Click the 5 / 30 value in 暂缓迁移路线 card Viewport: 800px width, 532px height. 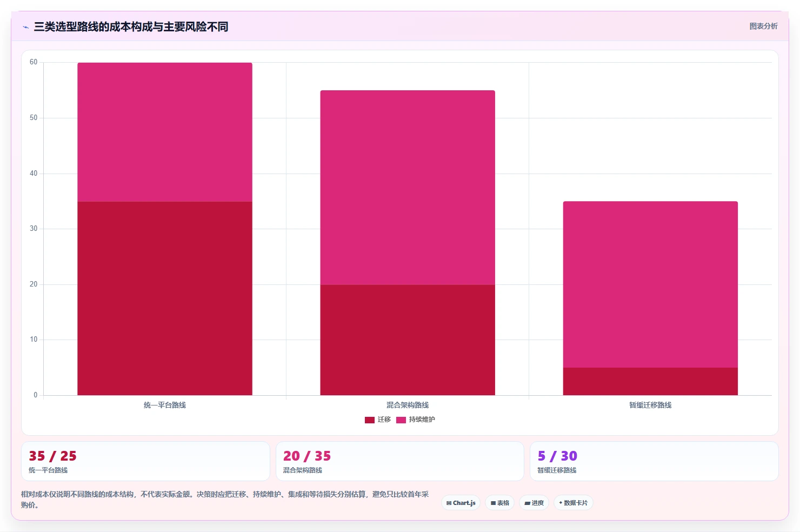tap(557, 456)
